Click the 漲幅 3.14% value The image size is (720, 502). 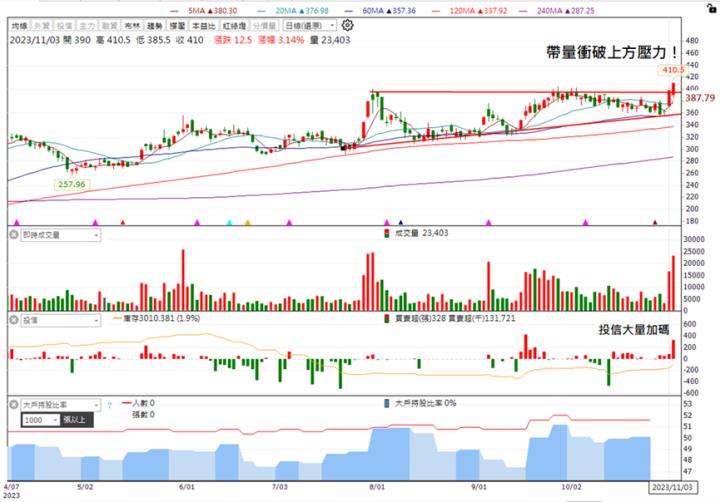click(281, 40)
